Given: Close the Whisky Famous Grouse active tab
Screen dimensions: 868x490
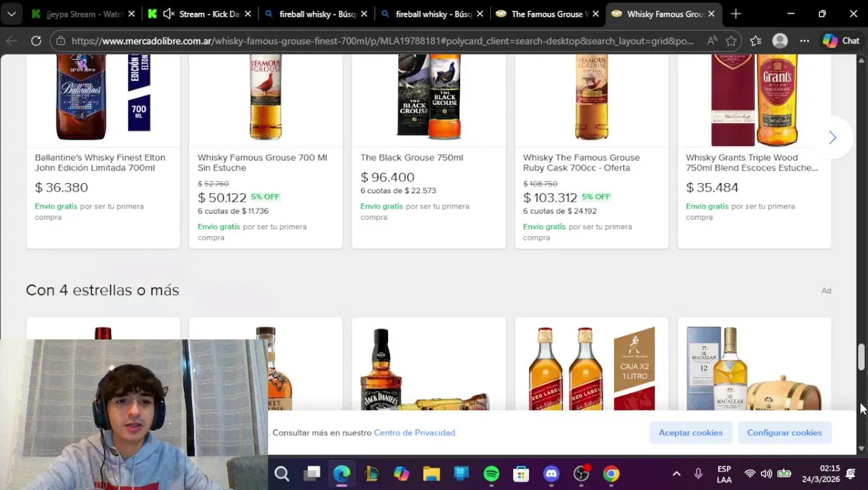Looking at the screenshot, I should pos(711,14).
